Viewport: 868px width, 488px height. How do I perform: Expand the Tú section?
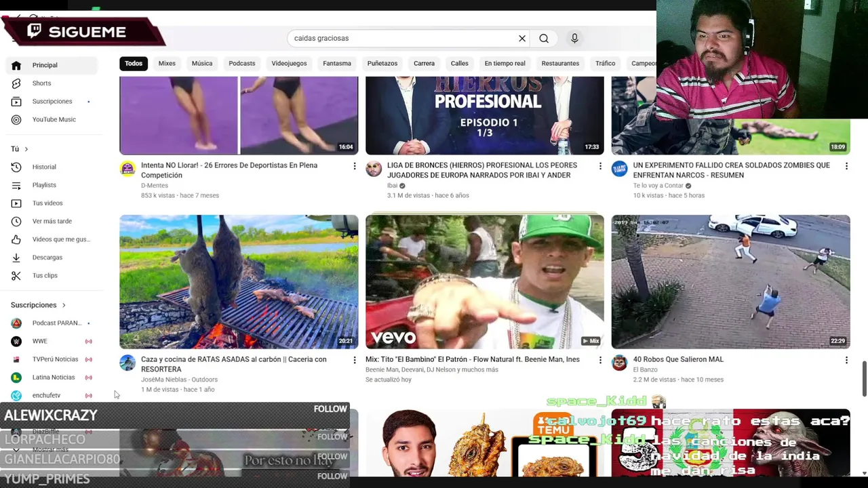[20, 149]
